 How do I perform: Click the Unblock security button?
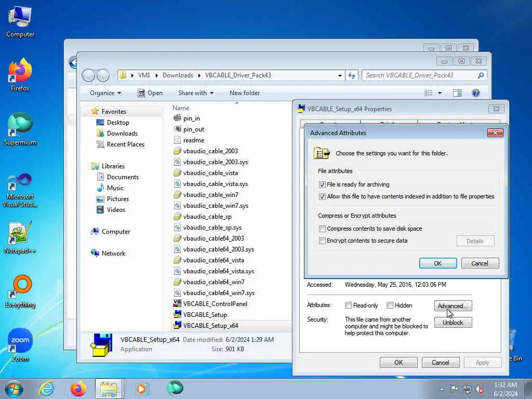click(453, 322)
